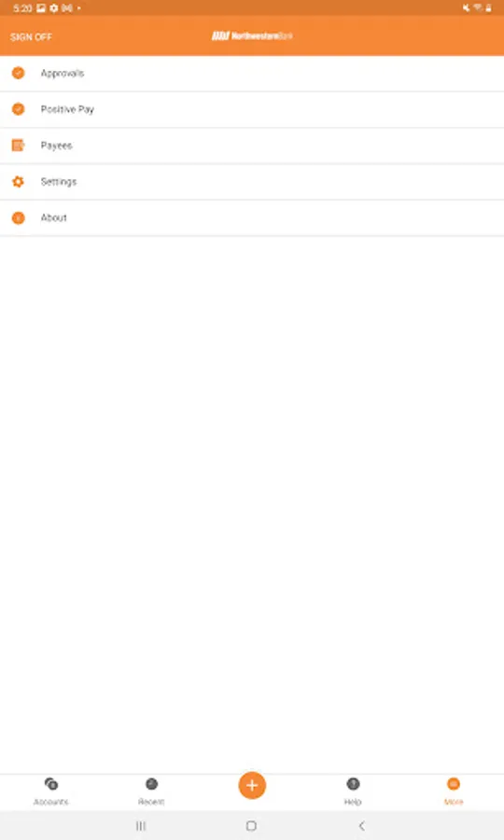Open the Payees menu entry
Screen dimensions: 504x840
(x=252, y=146)
